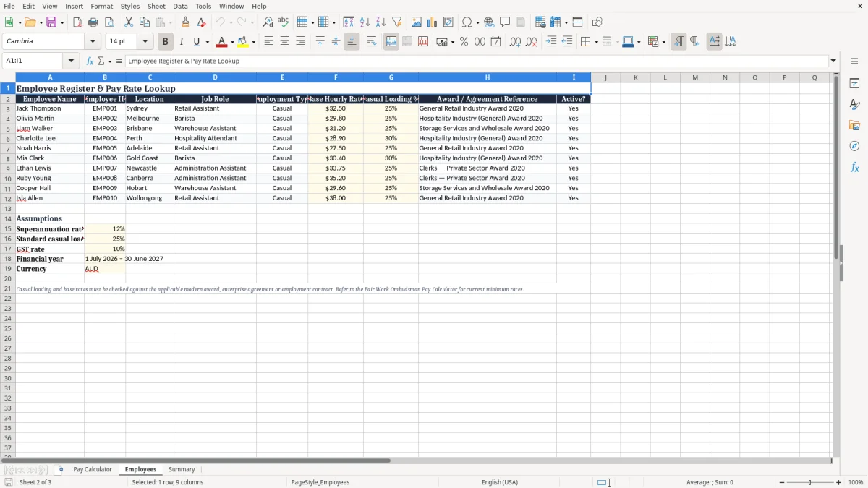This screenshot has height=488, width=868.
Task: Click the Clone Formatting paintbrush icon
Action: coord(185,22)
